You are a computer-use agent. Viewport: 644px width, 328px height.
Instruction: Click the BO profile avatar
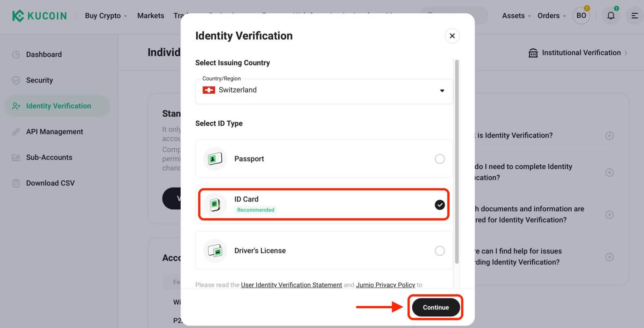click(581, 16)
